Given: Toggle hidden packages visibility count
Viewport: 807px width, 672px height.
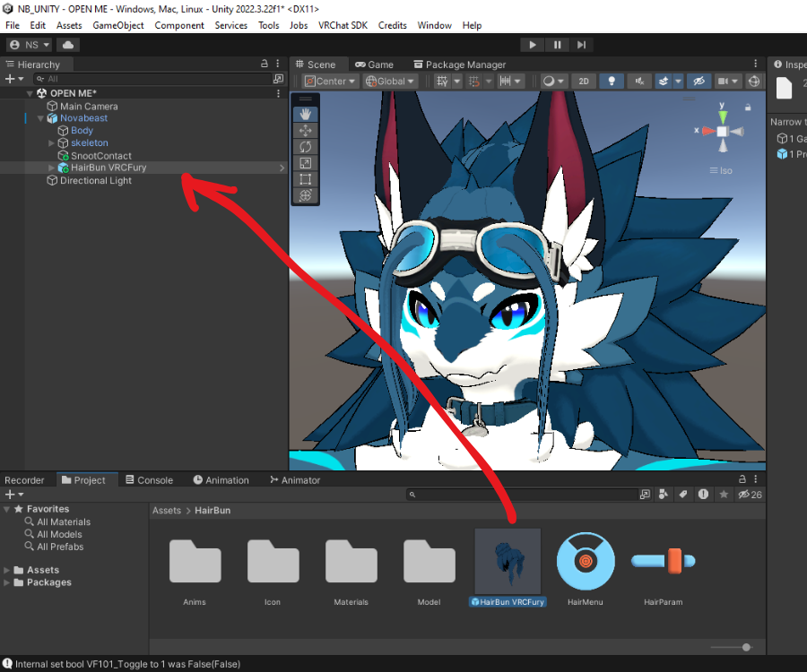Looking at the screenshot, I should (750, 494).
